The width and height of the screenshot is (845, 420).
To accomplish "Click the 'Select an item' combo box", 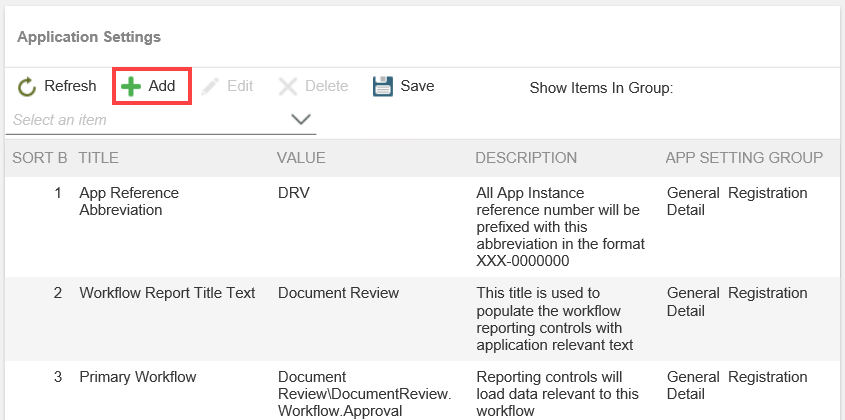I will point(150,120).
